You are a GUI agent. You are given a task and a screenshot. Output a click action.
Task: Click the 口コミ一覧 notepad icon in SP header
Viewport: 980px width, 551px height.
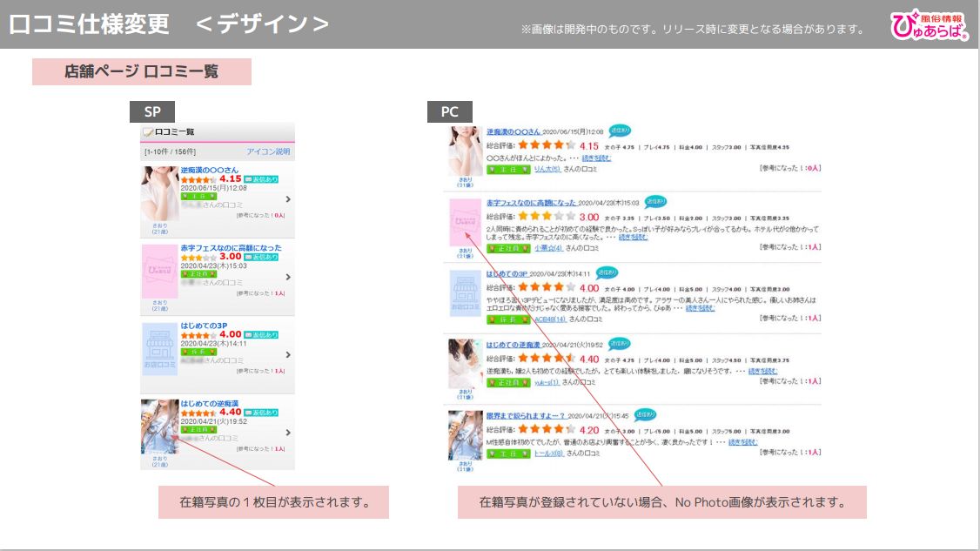(148, 132)
